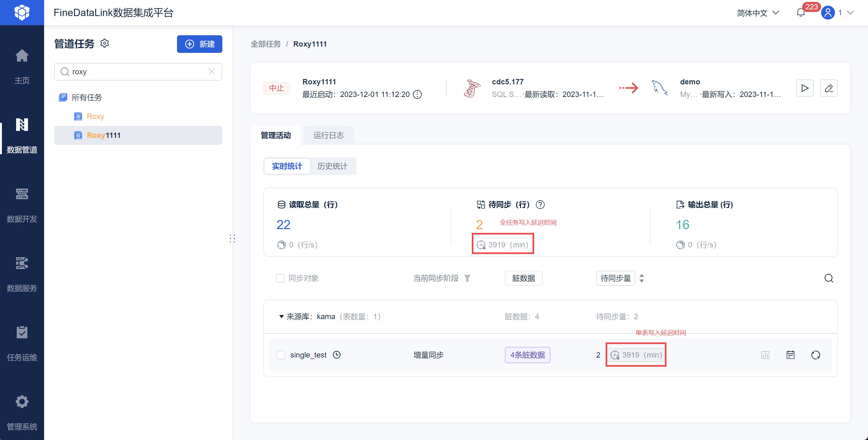Click the info icon next to 最近启动 time

(x=417, y=95)
